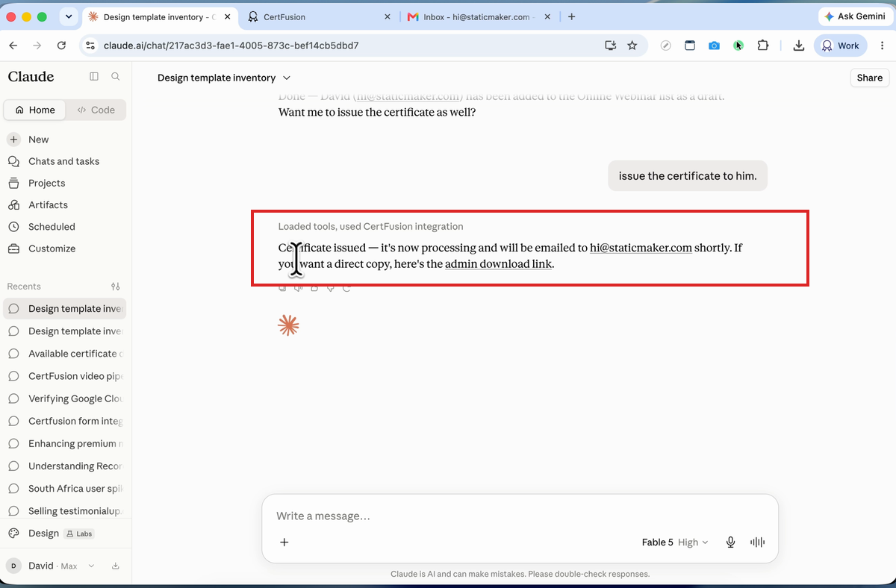Open the David Max account menu
Image resolution: width=896 pixels, height=588 pixels.
(x=52, y=566)
